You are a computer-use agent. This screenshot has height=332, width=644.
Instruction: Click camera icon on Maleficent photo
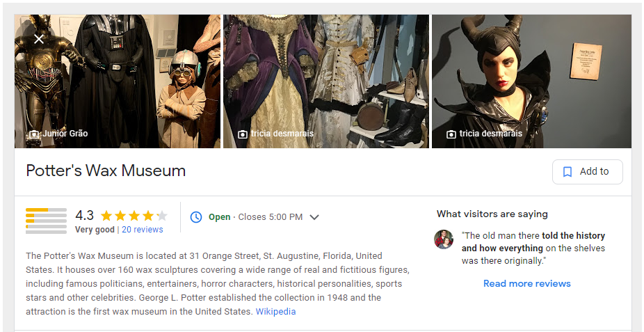(451, 134)
